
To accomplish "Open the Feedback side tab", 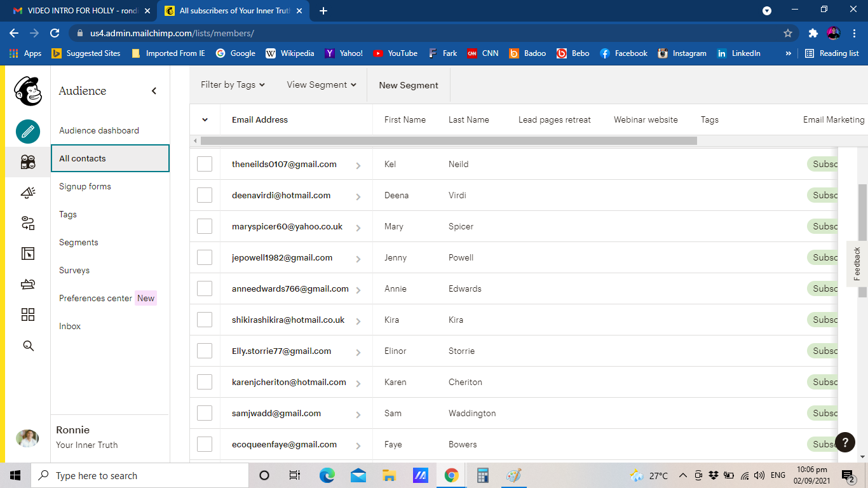I will [x=857, y=264].
